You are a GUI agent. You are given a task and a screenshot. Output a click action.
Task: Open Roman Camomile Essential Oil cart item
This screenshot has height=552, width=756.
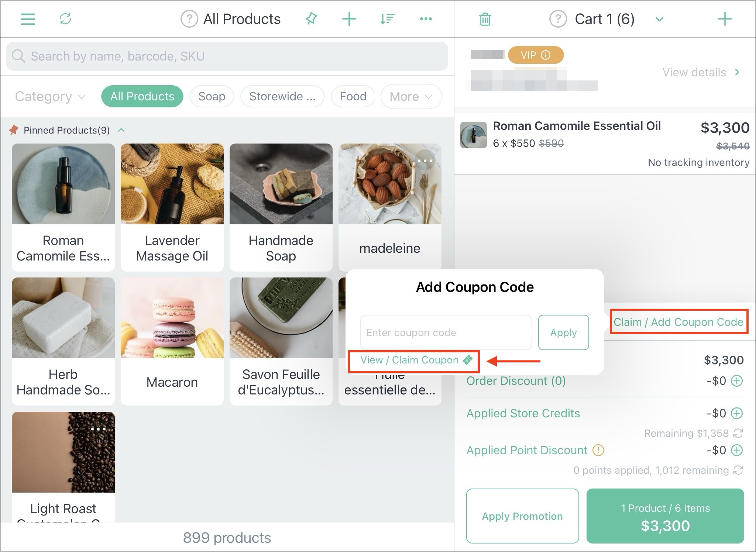pos(605,144)
